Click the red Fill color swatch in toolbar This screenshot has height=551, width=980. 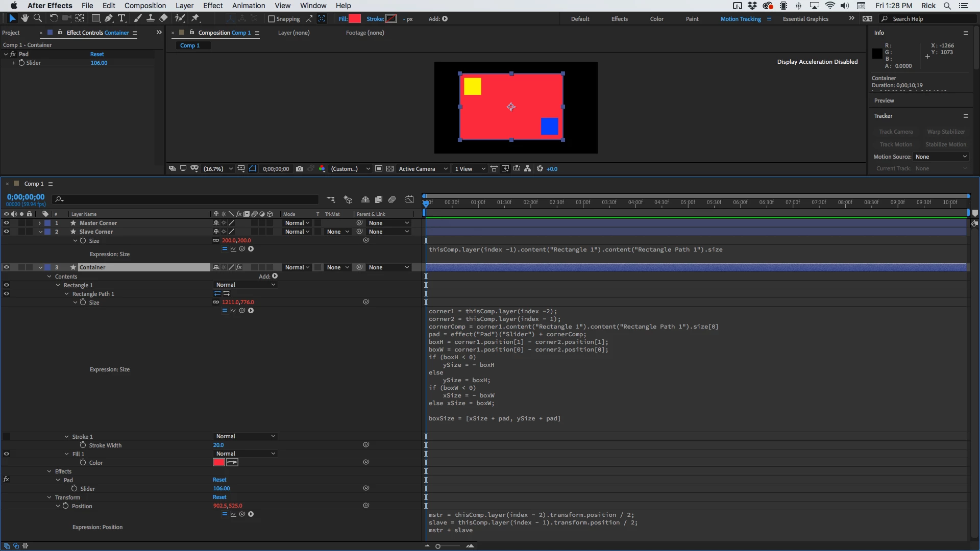click(x=355, y=19)
